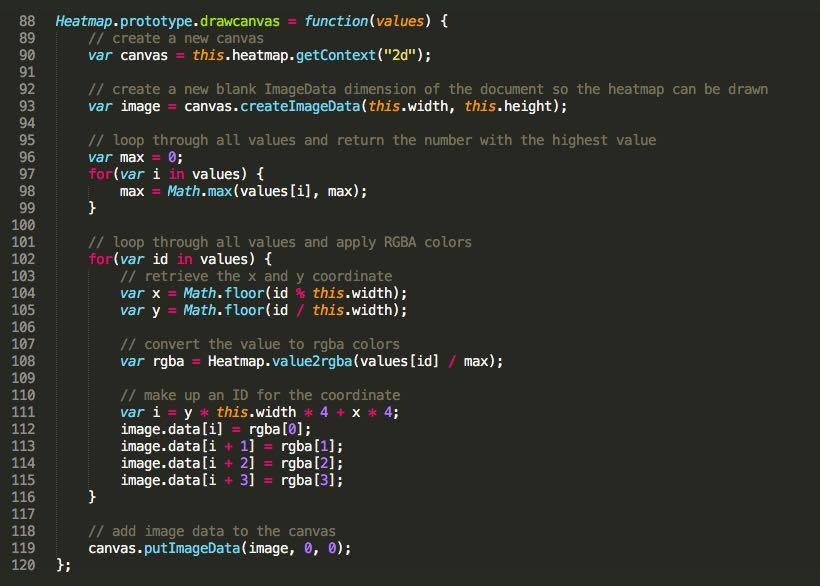Click the closing brace on line 99
This screenshot has width=820, height=586.
(92, 208)
